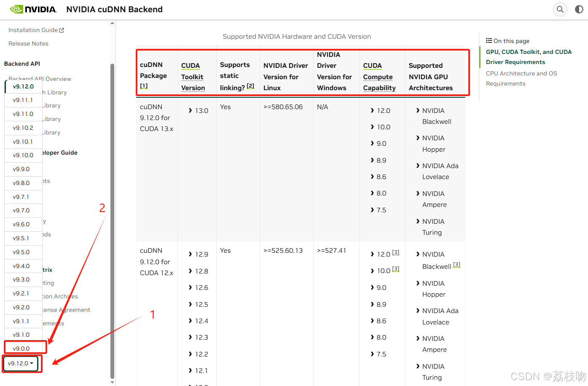The image size is (588, 386).
Task: Open footnote [3] beside compute capability 12.0
Action: coord(396,252)
